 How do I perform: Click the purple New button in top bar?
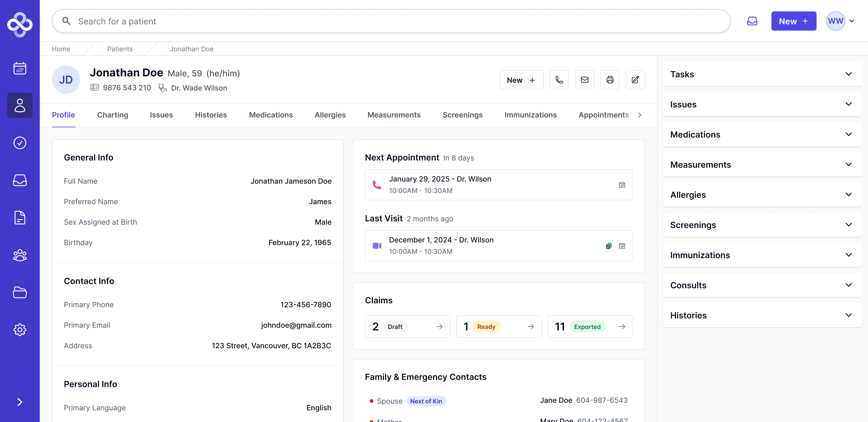pos(793,21)
